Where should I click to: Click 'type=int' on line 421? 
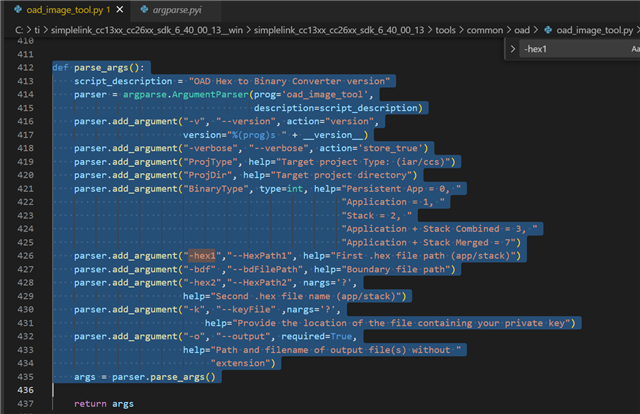(x=281, y=189)
